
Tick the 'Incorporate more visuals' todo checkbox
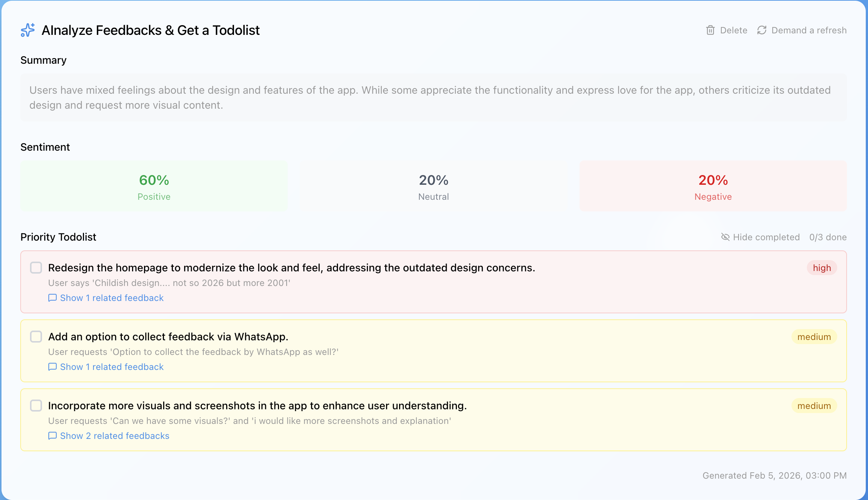[36, 406]
